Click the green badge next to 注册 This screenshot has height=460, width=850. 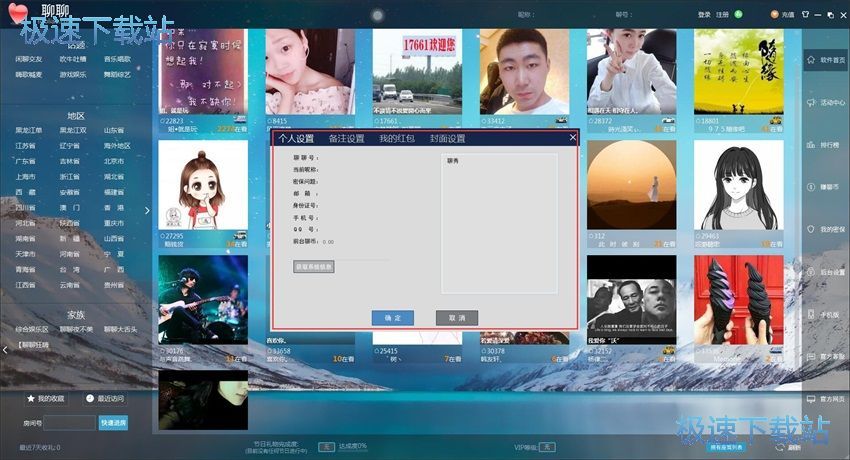pos(738,15)
